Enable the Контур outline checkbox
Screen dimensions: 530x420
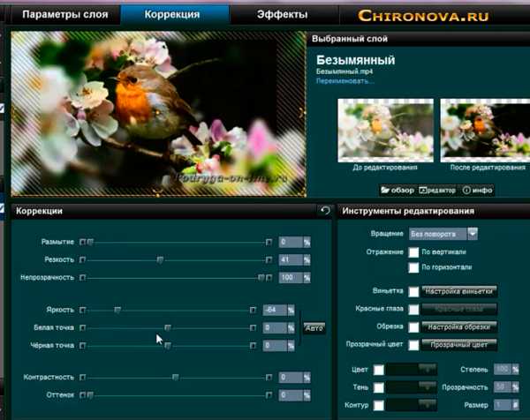379,405
